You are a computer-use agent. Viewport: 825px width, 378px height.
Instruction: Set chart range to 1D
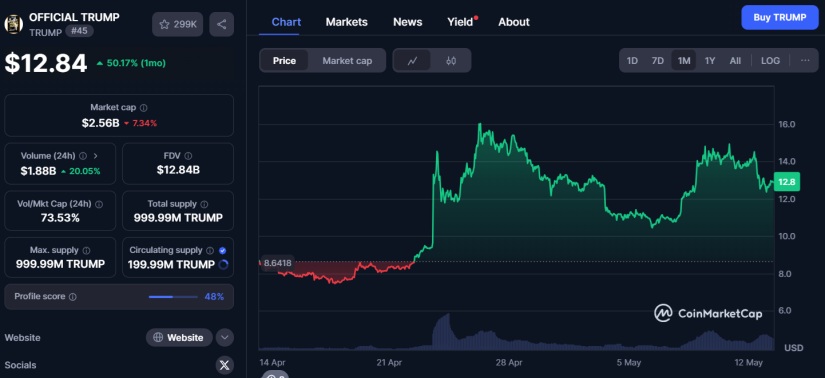tap(632, 61)
